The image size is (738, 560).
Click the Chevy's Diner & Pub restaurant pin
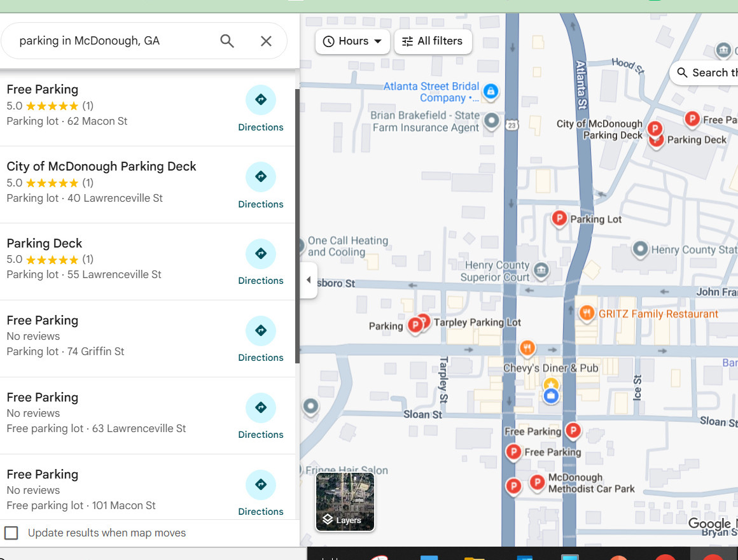[527, 348]
